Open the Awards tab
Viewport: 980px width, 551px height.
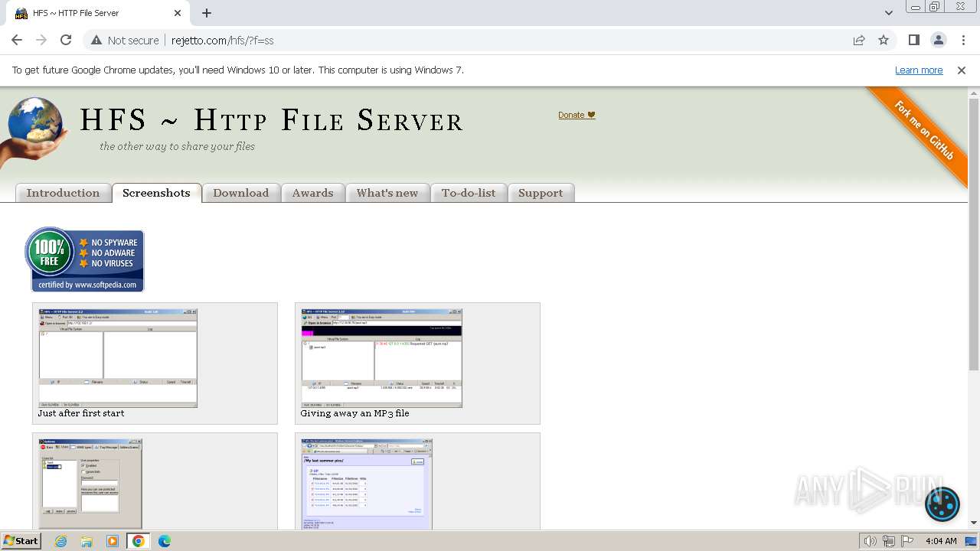pyautogui.click(x=312, y=193)
